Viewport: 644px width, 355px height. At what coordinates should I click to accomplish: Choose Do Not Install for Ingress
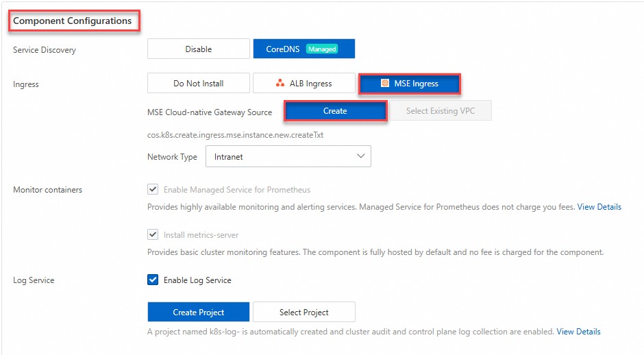pos(199,84)
